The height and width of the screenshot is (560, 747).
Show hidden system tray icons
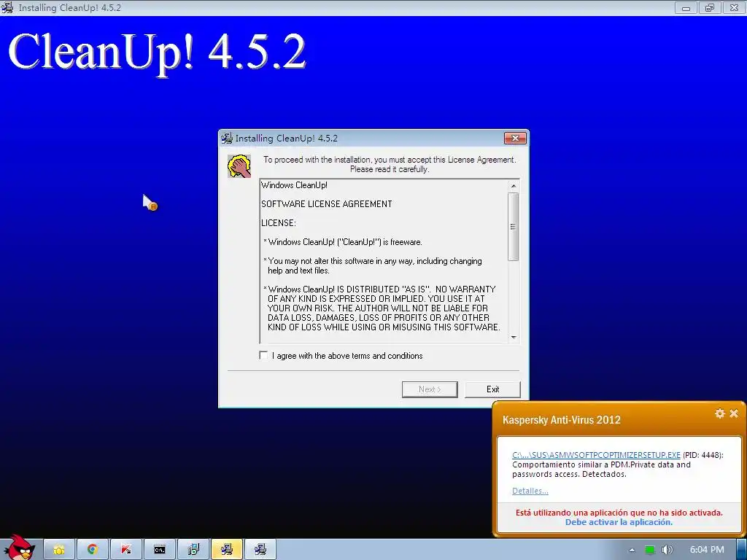632,550
